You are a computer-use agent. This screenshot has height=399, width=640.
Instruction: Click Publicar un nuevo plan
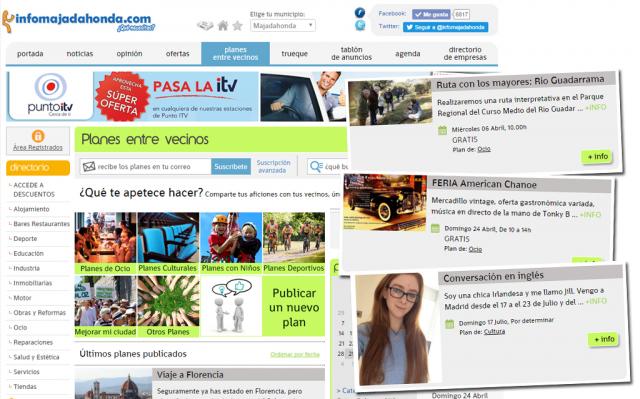294,306
